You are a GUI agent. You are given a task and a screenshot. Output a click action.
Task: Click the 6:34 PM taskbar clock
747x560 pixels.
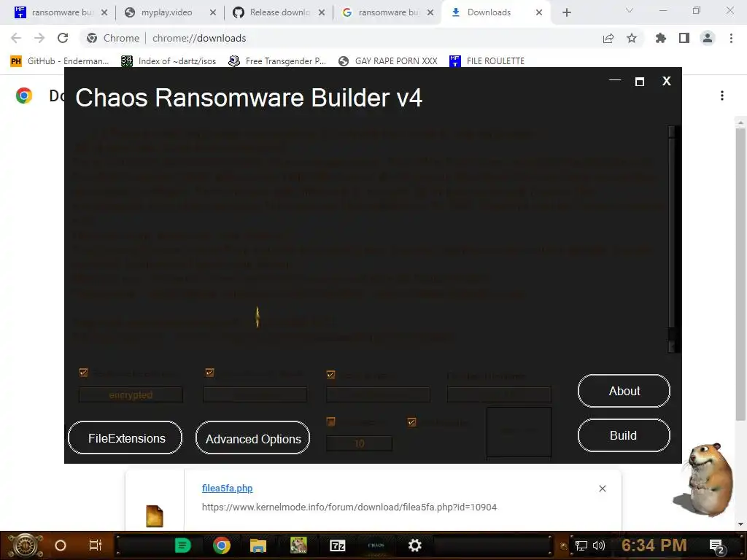pos(654,545)
